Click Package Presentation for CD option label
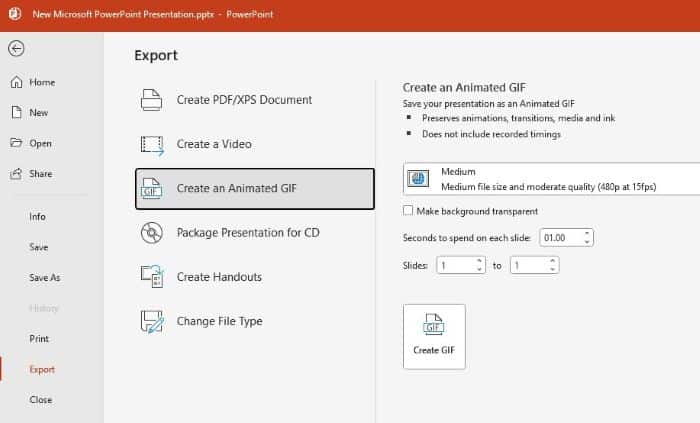This screenshot has height=423, width=700. pos(248,232)
